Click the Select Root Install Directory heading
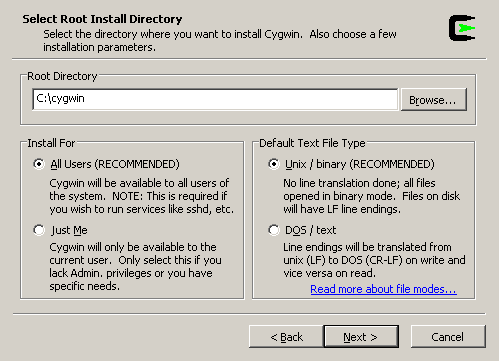499x361 pixels. pyautogui.click(x=102, y=19)
